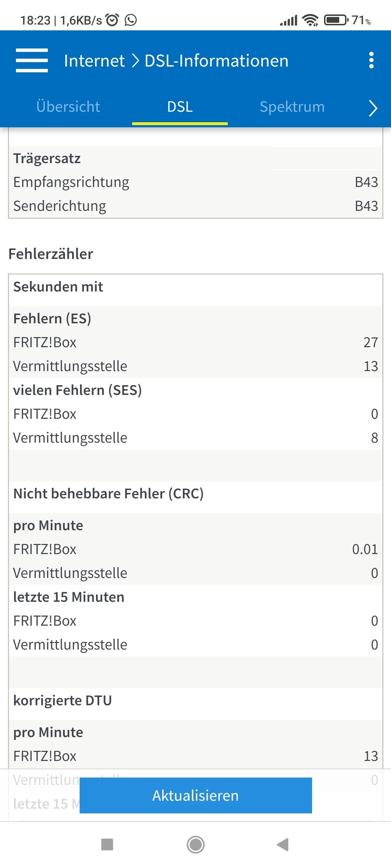Tap the FRITZ!Box ES value 27
The height and width of the screenshot is (868, 391).
pos(370,342)
